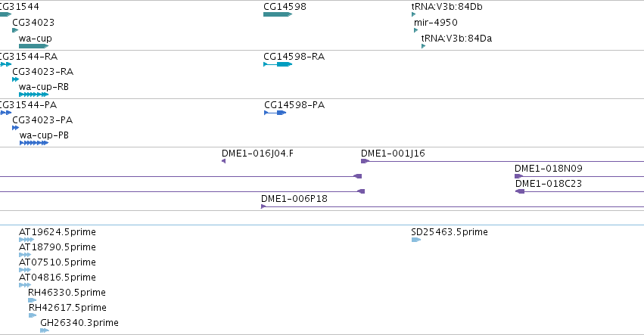Select the CG14598-RA transcript glyph
Viewport: 644px width, 335px height.
[278, 64]
